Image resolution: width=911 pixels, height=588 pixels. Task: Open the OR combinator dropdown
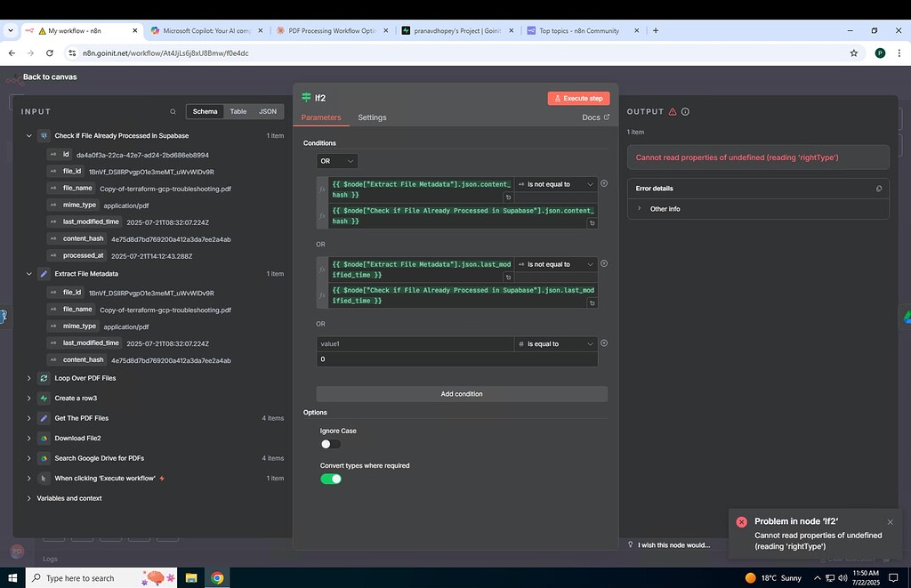(x=337, y=161)
